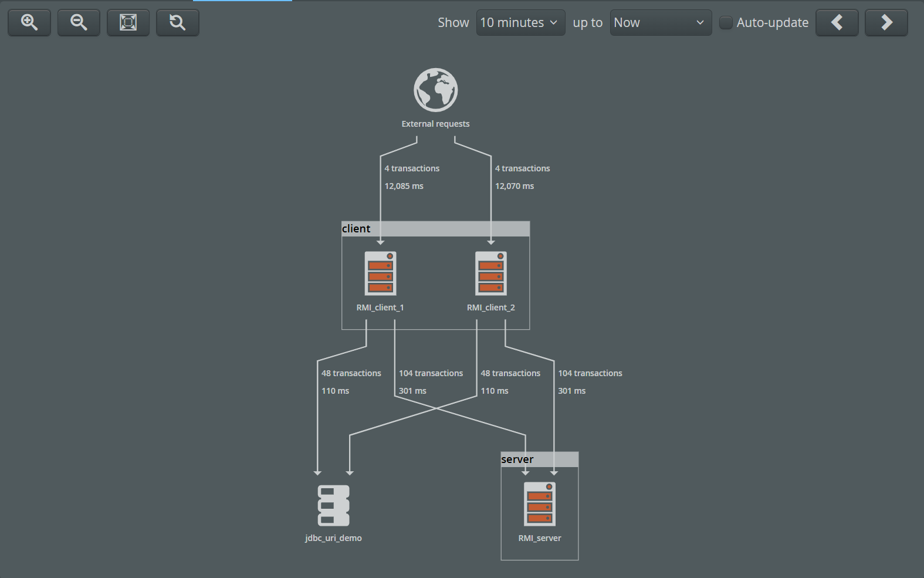Click the server group header
This screenshot has height=578, width=924.
click(539, 459)
